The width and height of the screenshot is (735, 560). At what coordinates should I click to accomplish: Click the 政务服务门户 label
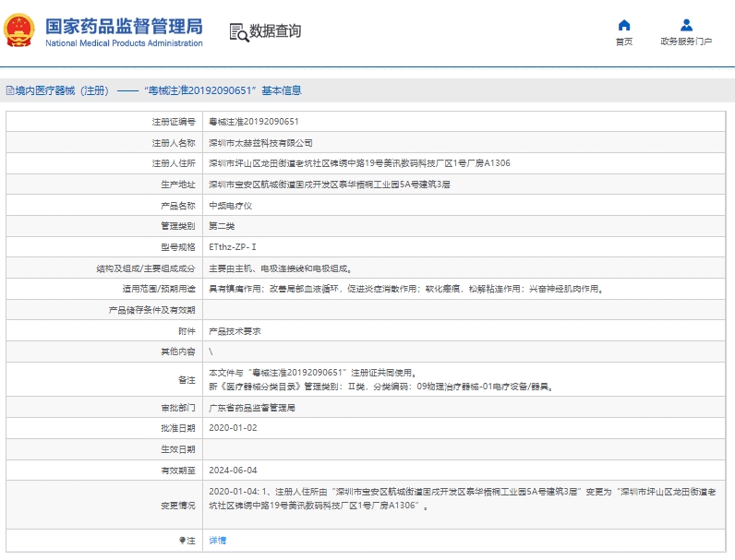(686, 42)
